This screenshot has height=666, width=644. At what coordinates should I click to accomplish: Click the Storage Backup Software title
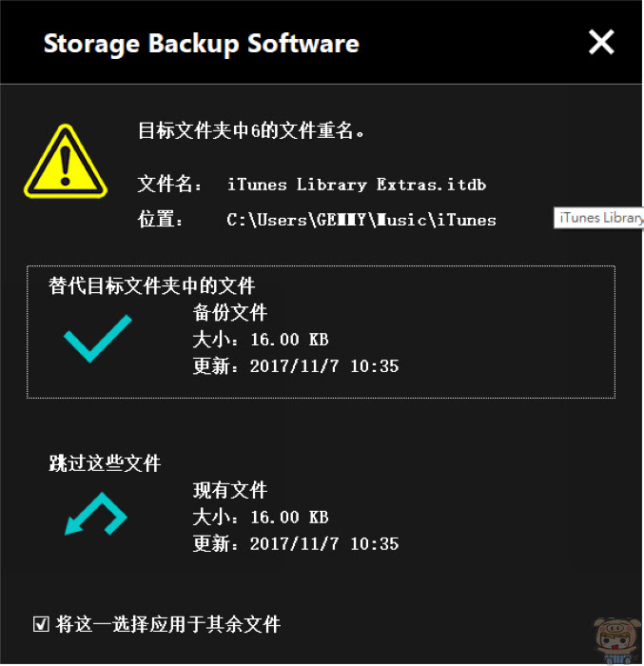coord(202,44)
